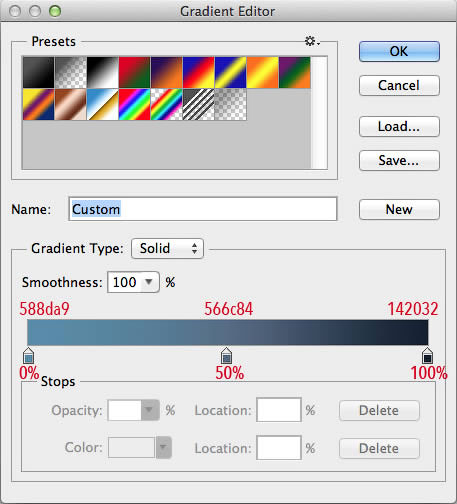Click the Opacity dropdown arrow
The width and height of the screenshot is (457, 504).
point(149,410)
